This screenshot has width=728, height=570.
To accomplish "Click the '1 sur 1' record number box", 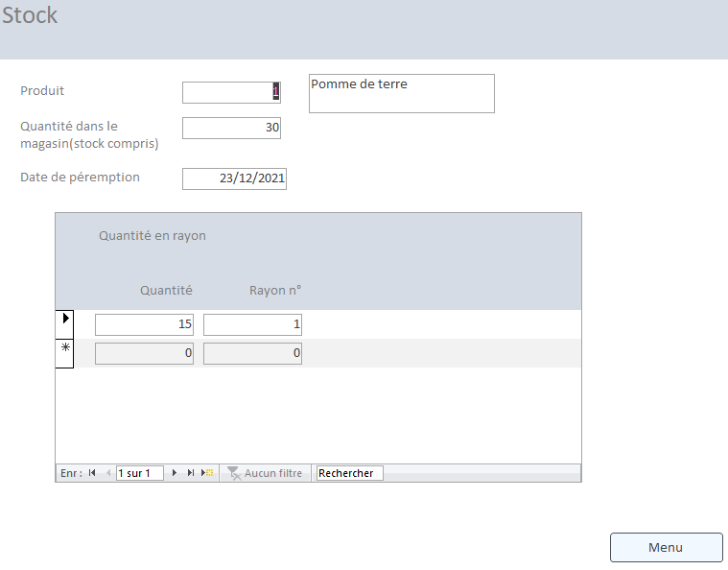I will (x=140, y=473).
